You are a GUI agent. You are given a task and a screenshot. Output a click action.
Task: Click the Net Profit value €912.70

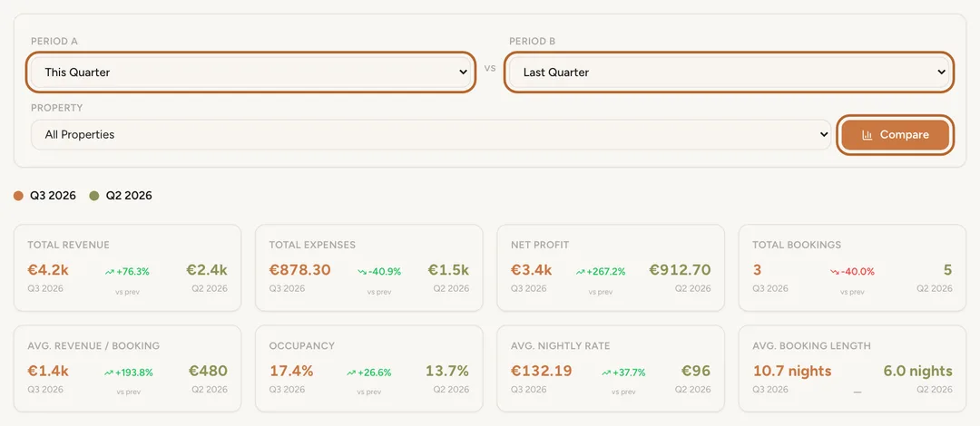680,270
